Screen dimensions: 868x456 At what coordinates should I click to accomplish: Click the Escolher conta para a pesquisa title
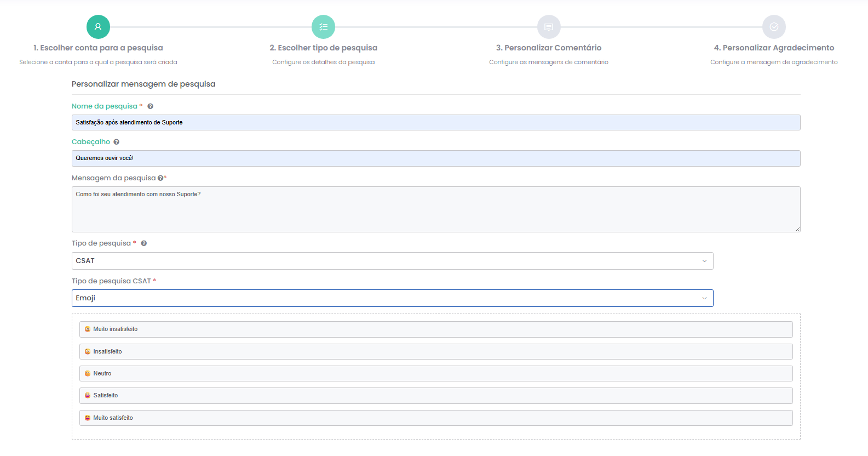[x=98, y=48]
